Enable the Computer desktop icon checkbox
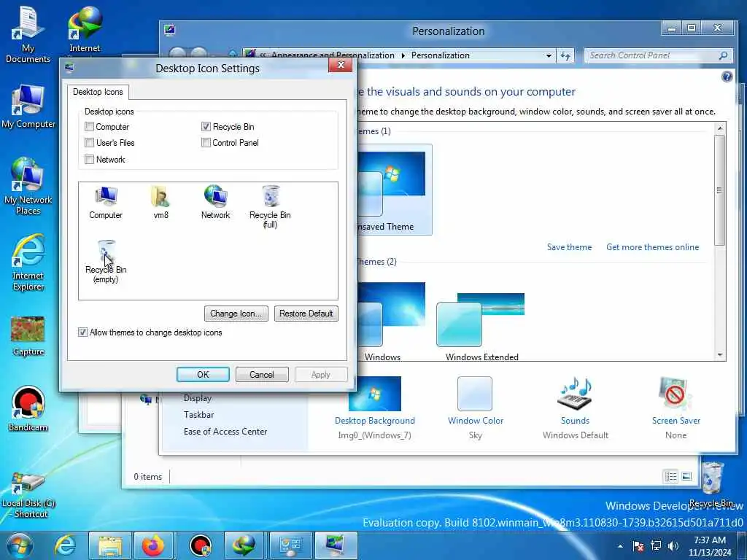 tap(89, 127)
